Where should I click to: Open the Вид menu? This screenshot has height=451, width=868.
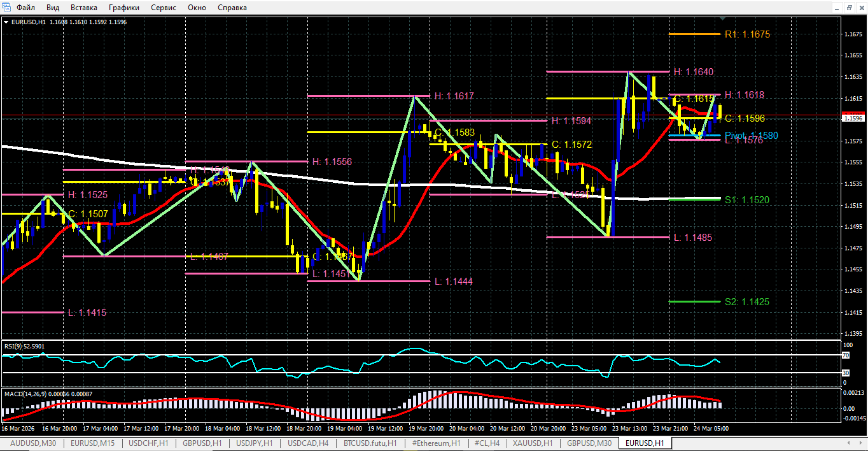click(53, 8)
